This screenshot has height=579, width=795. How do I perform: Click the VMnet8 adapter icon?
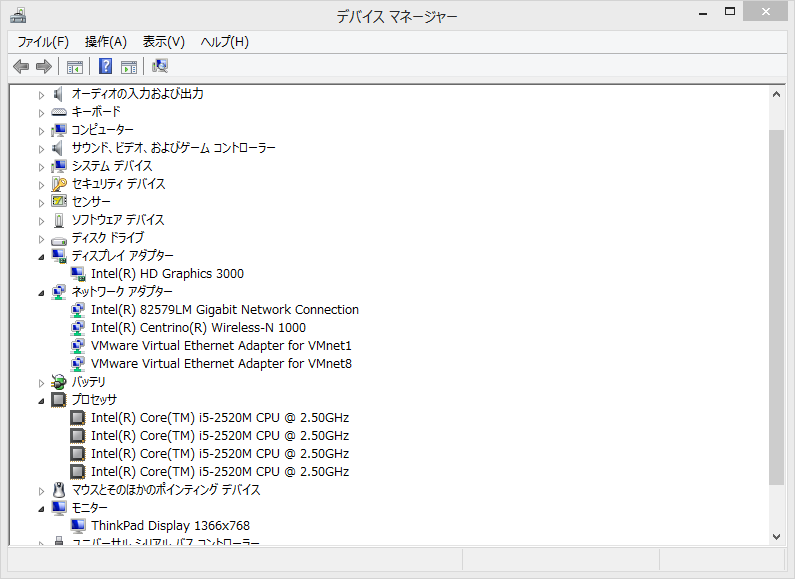point(78,364)
